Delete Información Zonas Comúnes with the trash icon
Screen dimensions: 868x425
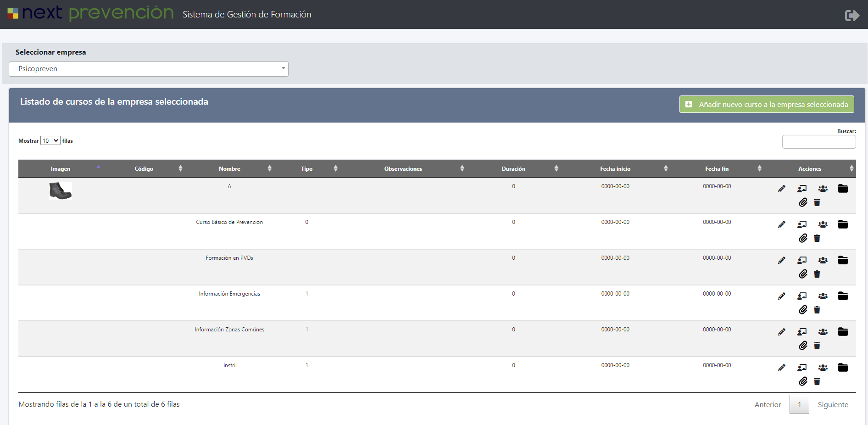817,346
